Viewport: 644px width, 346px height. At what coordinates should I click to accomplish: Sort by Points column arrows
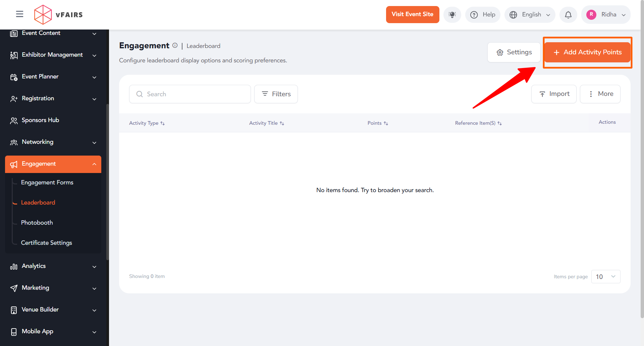386,123
